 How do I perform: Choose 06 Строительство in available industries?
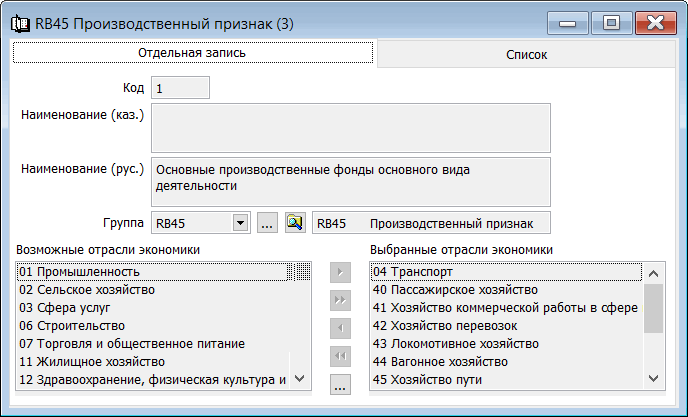click(152, 325)
